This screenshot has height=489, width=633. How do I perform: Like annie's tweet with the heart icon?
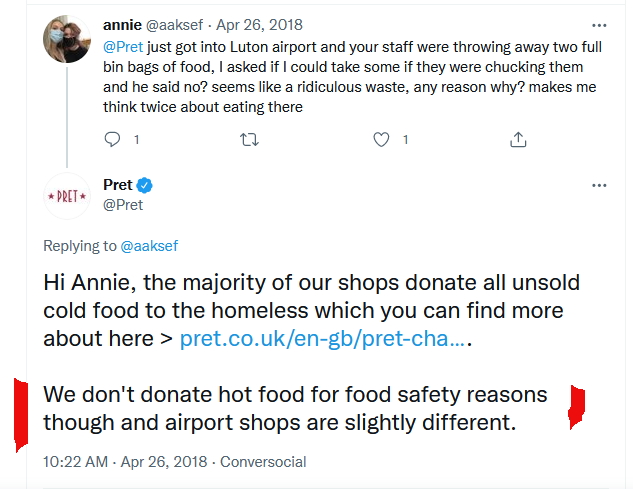point(381,140)
